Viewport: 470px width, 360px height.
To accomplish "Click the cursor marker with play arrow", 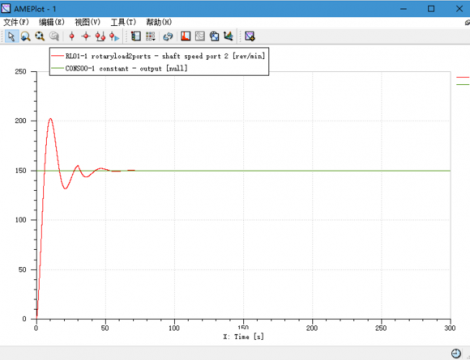I will pos(114,36).
